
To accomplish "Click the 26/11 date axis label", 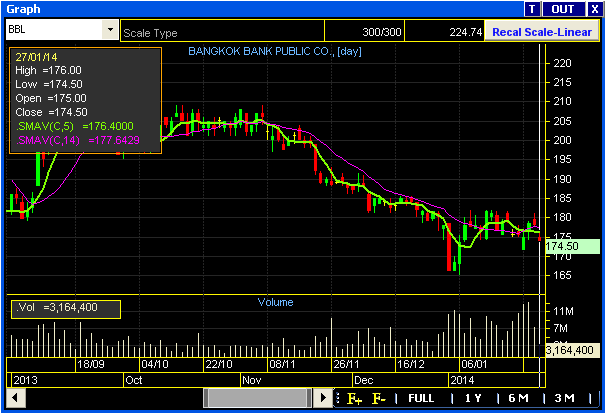I will pyautogui.click(x=347, y=364).
